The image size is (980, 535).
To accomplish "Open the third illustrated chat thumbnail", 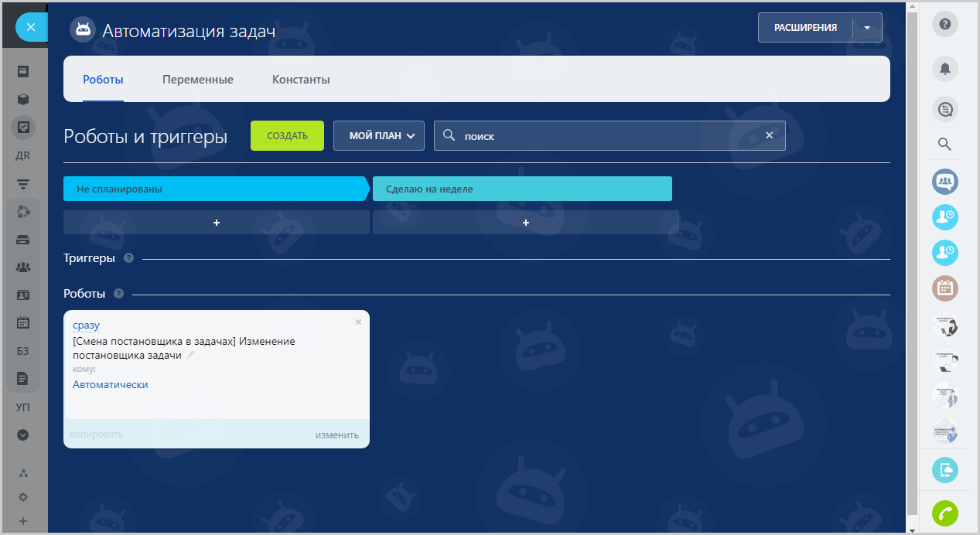I will [945, 395].
